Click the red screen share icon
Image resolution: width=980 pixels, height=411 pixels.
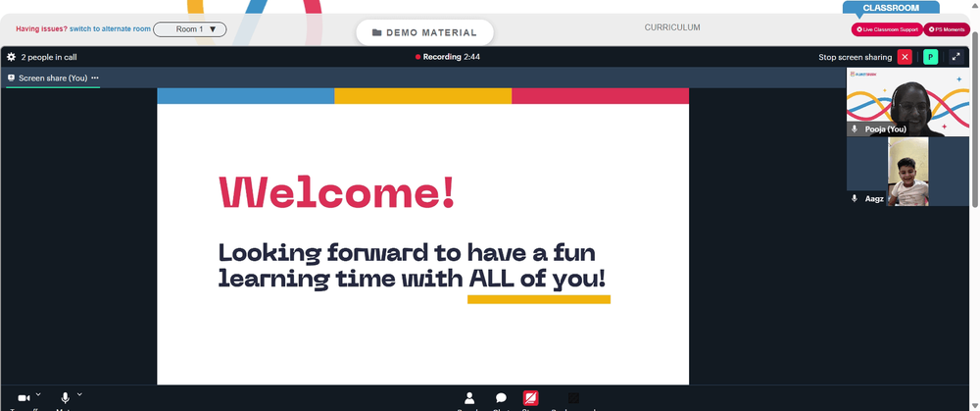(530, 398)
